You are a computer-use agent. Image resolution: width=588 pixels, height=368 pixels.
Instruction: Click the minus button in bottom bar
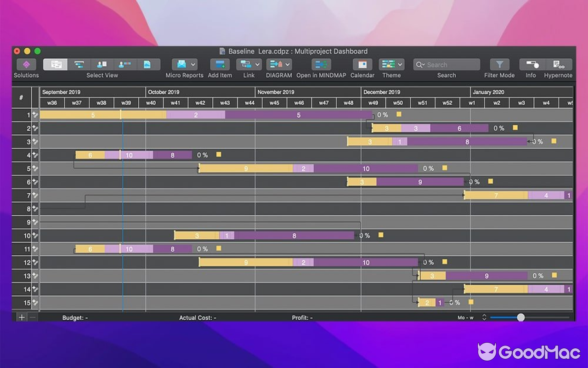[x=33, y=317]
